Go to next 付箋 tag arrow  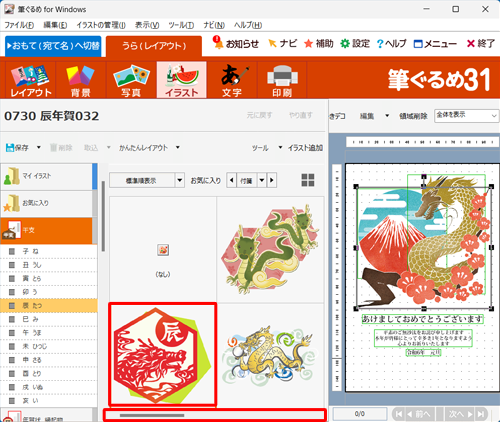272,180
